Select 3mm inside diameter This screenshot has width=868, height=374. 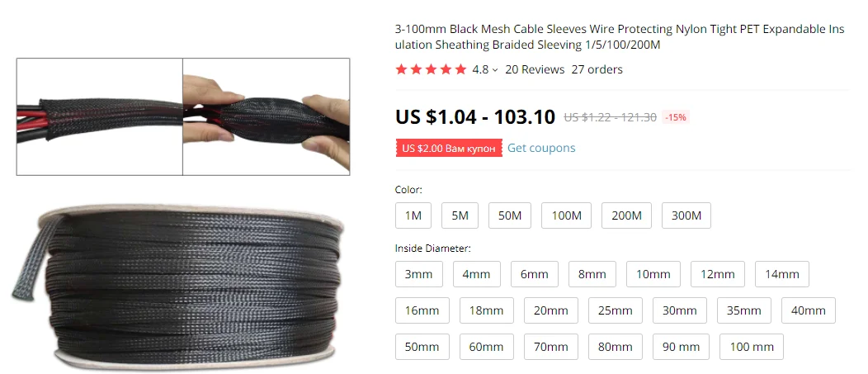(x=419, y=274)
